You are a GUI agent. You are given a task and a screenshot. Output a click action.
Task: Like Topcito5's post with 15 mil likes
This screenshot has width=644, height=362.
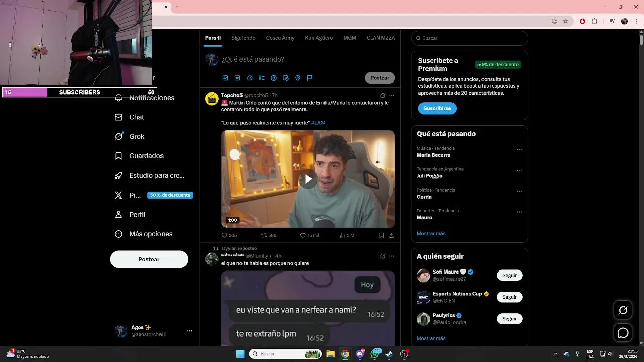[309, 235]
